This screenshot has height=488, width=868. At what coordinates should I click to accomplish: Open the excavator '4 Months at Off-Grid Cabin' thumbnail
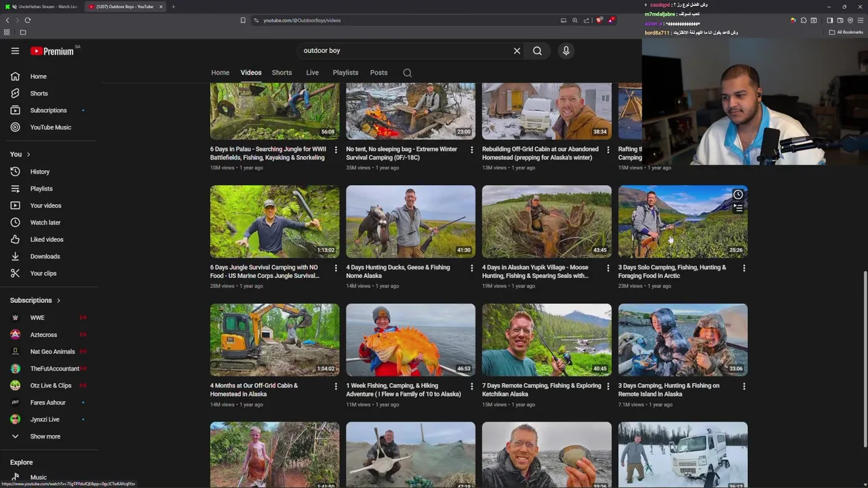[275, 340]
